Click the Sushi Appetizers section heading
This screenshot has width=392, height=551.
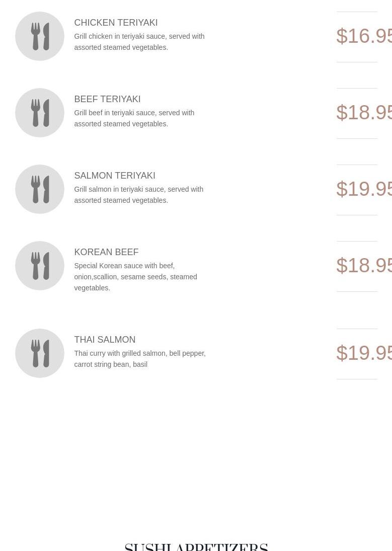pos(196,546)
